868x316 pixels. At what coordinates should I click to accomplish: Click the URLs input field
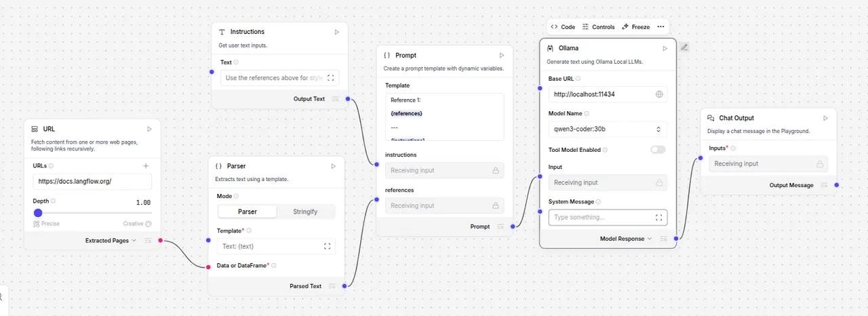tap(92, 182)
